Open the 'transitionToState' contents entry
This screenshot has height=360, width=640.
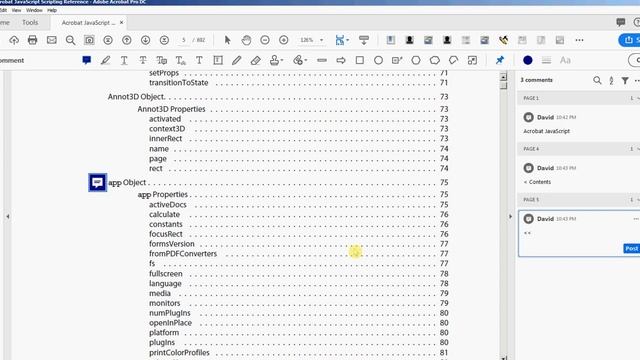[x=299, y=82]
